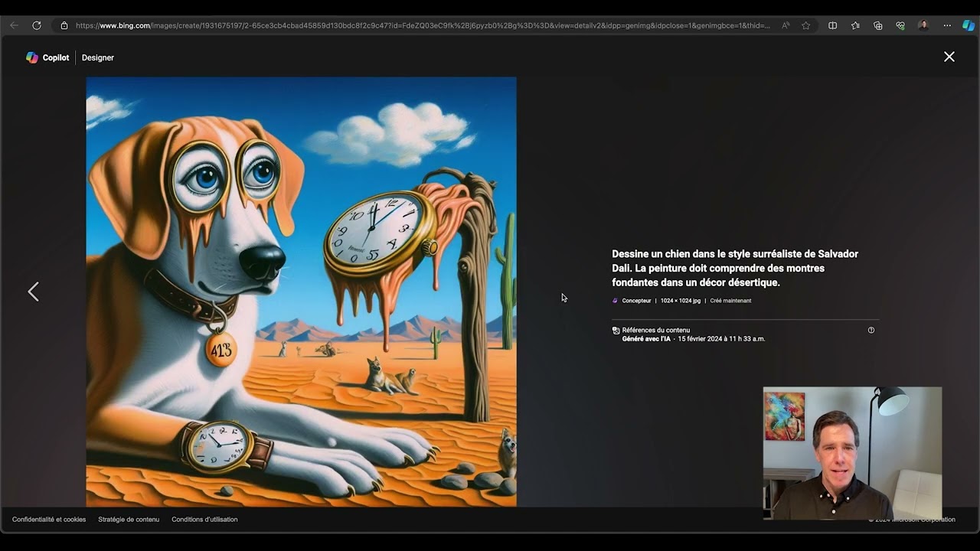980x551 pixels.
Task: Click the 'Créé maintenant' text
Action: pos(730,301)
